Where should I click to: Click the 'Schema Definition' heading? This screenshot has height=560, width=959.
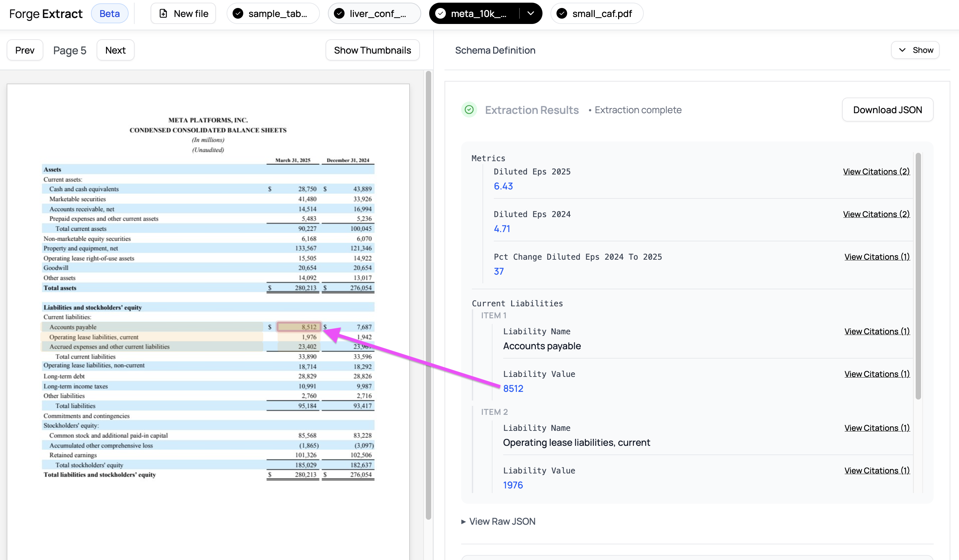coord(495,50)
